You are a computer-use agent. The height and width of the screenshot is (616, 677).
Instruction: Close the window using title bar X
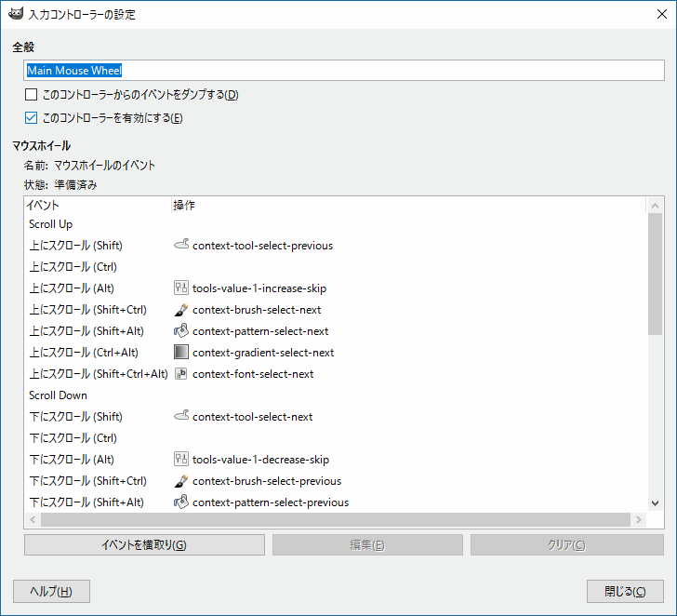(661, 14)
